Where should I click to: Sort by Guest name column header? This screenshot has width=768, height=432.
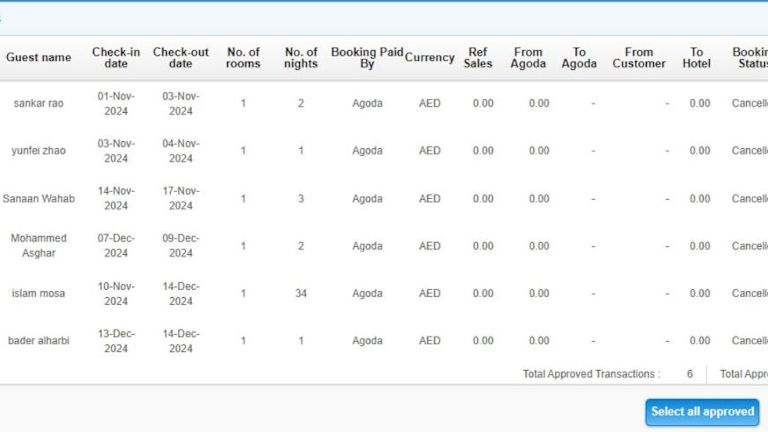(x=38, y=58)
